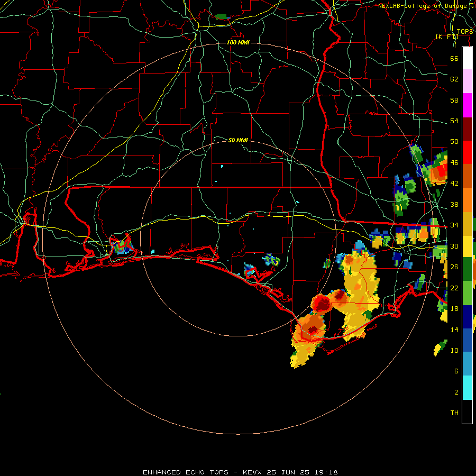Click the legend value 14
Viewport: 476px width, 476px height.
coord(454,329)
